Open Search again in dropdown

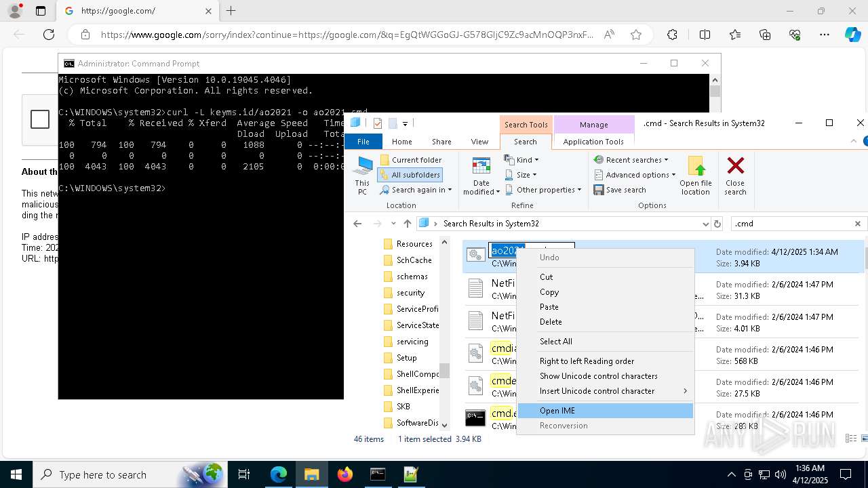click(x=416, y=190)
